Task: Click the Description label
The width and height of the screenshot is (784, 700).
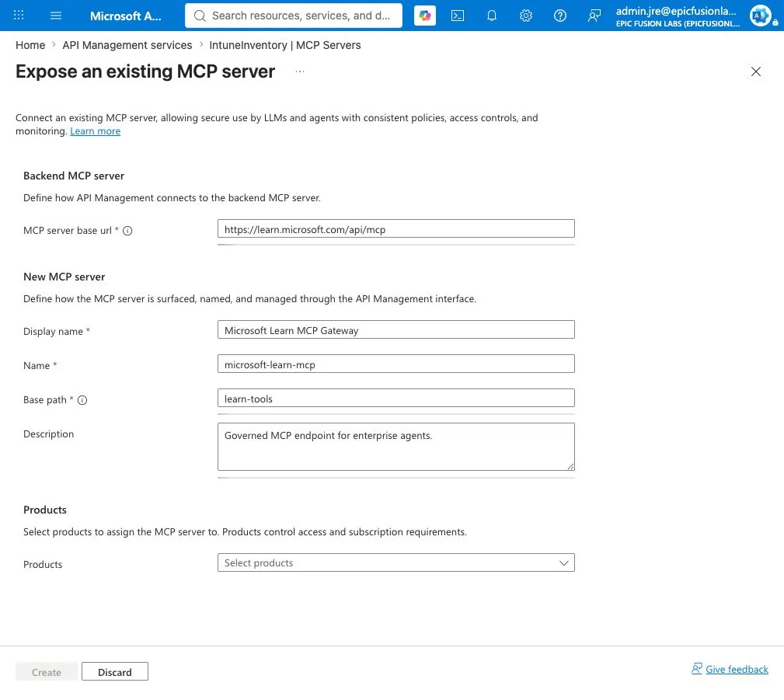Action: tap(48, 434)
